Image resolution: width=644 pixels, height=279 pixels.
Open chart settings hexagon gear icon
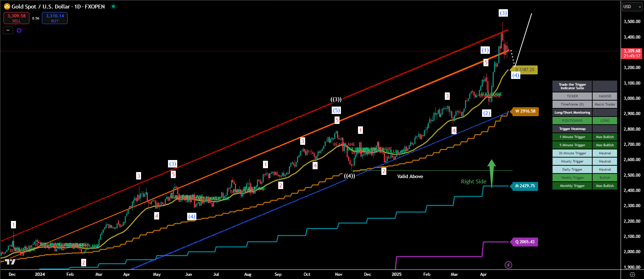[x=632, y=274]
